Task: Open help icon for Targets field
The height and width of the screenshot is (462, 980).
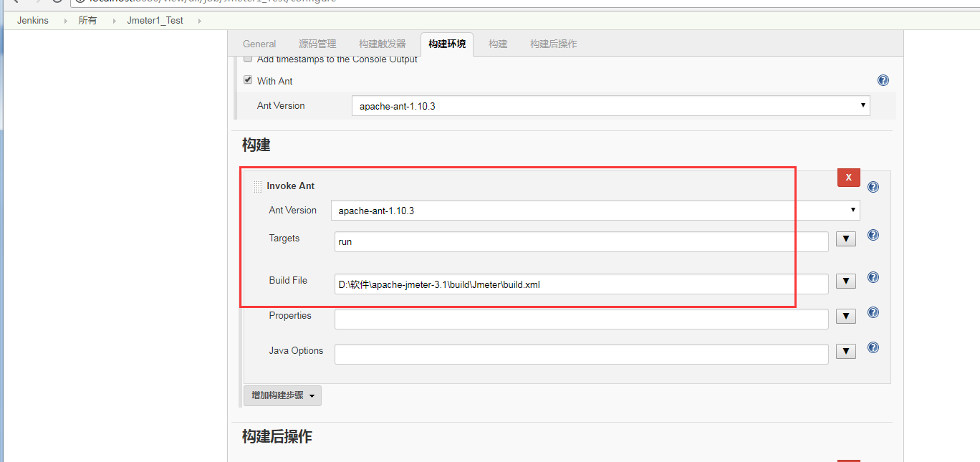Action: point(873,235)
